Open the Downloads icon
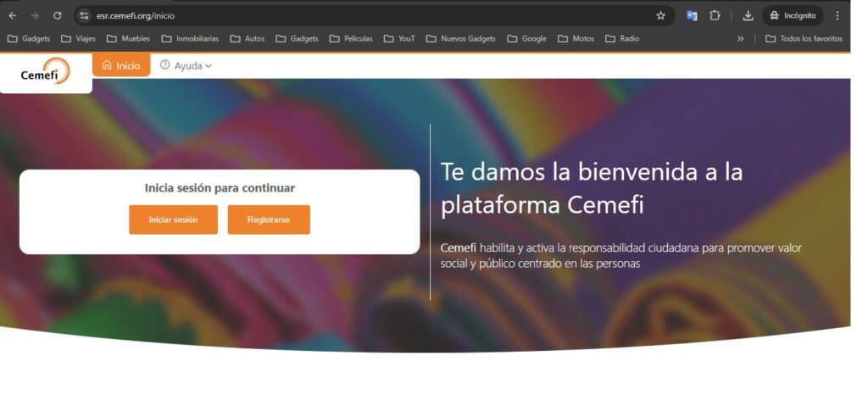Screen dimensions: 868x417 748,16
